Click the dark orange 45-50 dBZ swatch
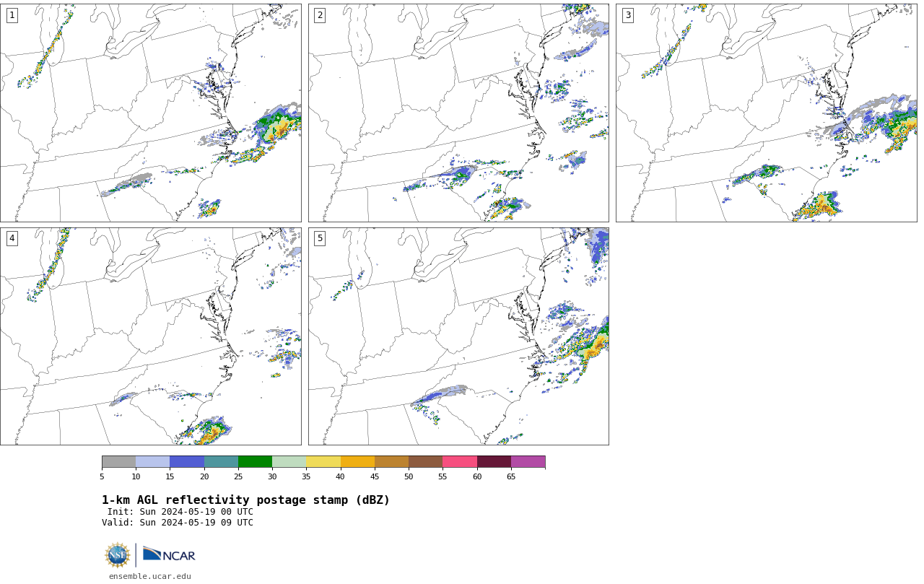 point(391,462)
